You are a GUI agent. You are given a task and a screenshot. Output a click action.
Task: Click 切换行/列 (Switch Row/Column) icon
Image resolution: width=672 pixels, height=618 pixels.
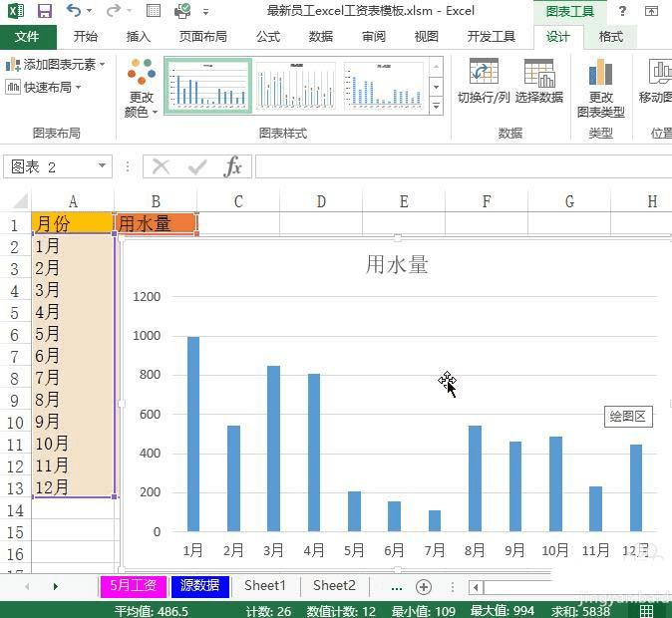484,74
